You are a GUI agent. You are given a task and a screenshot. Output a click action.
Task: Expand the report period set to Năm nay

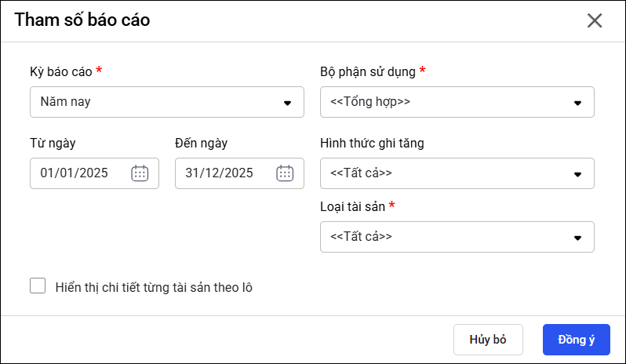157,102
